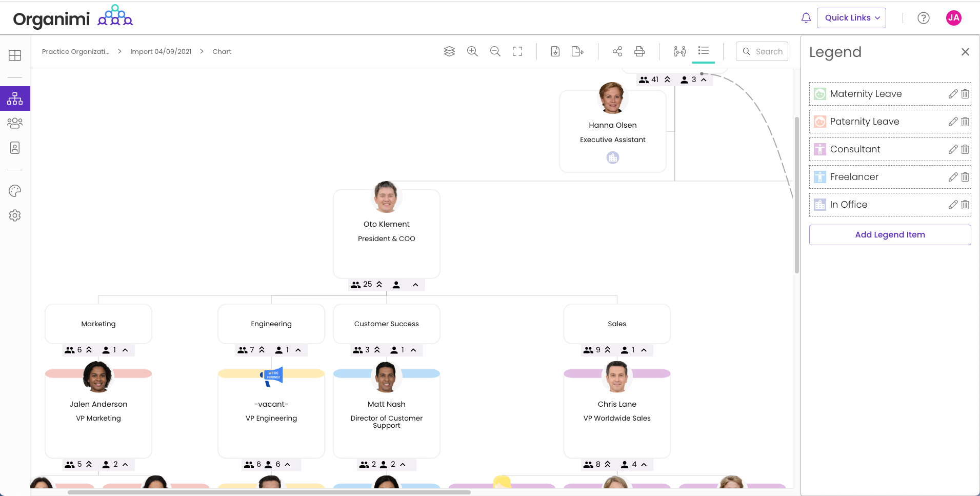Switch to the Chart breadcrumb tab
The image size is (980, 496).
222,51
